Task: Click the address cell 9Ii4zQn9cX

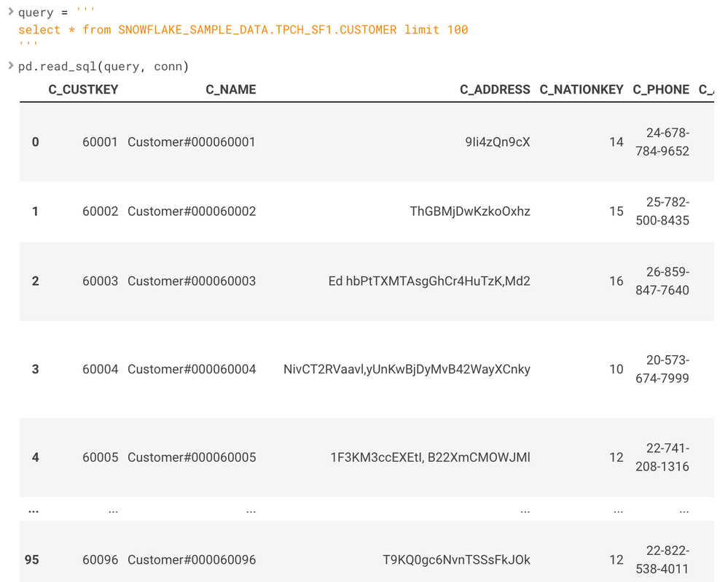Action: 497,142
